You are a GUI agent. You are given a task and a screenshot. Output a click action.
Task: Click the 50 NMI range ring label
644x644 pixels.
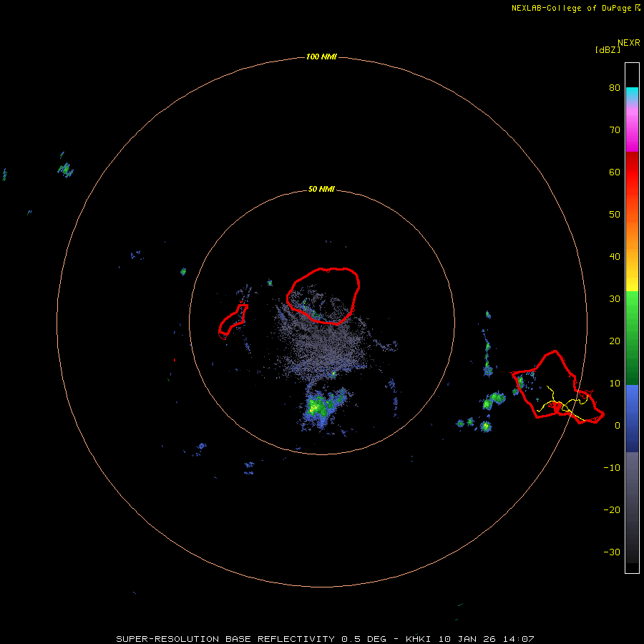321,190
